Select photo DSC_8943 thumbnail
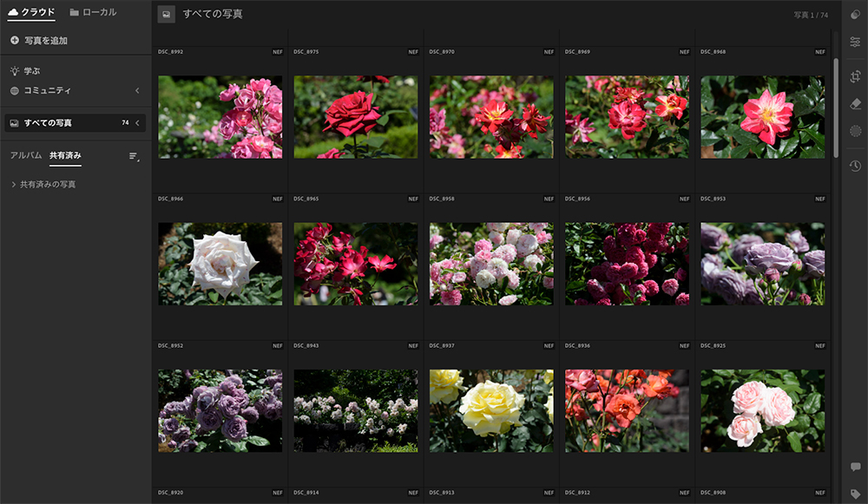This screenshot has width=868, height=504. (x=356, y=411)
